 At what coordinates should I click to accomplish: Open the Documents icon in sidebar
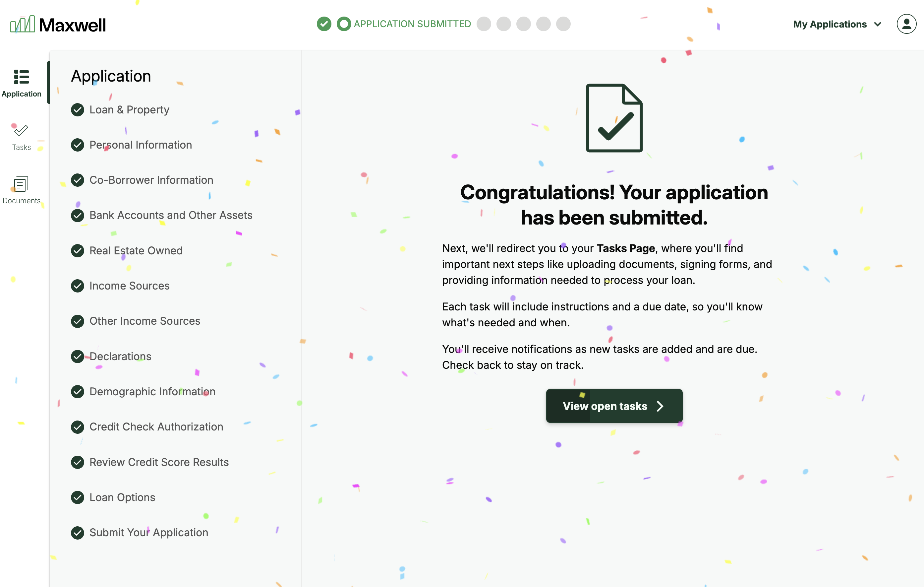click(x=21, y=184)
